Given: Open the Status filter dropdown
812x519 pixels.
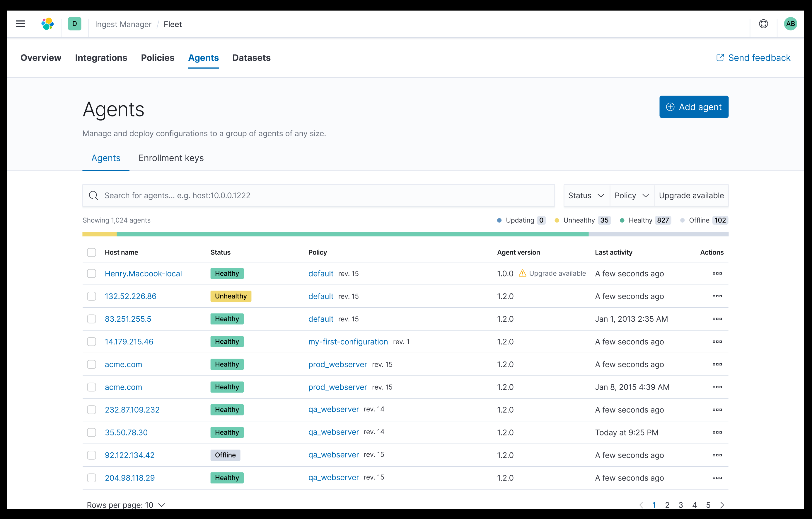Looking at the screenshot, I should (586, 195).
